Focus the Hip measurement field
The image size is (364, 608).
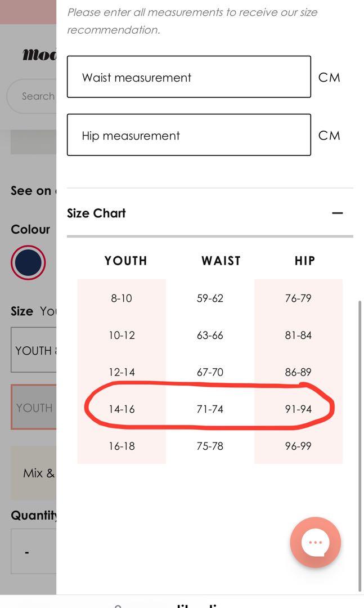coord(188,135)
